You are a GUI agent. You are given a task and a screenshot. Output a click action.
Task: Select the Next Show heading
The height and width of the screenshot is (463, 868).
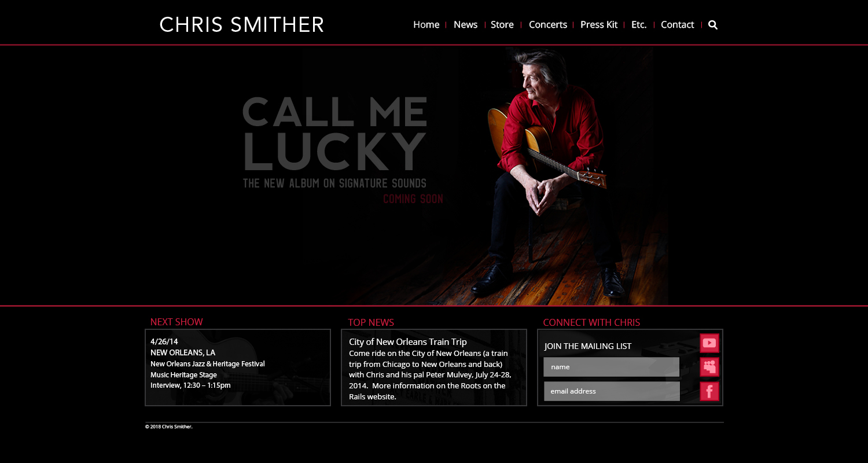pyautogui.click(x=176, y=322)
